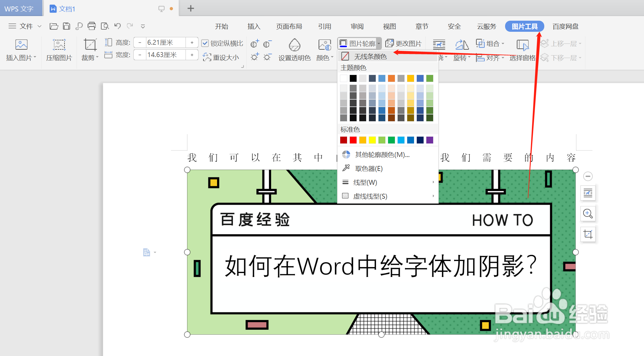This screenshot has height=356, width=644.
Task: Open More Outline Colors (其他轮廓颜色) dialog
Action: pyautogui.click(x=388, y=155)
